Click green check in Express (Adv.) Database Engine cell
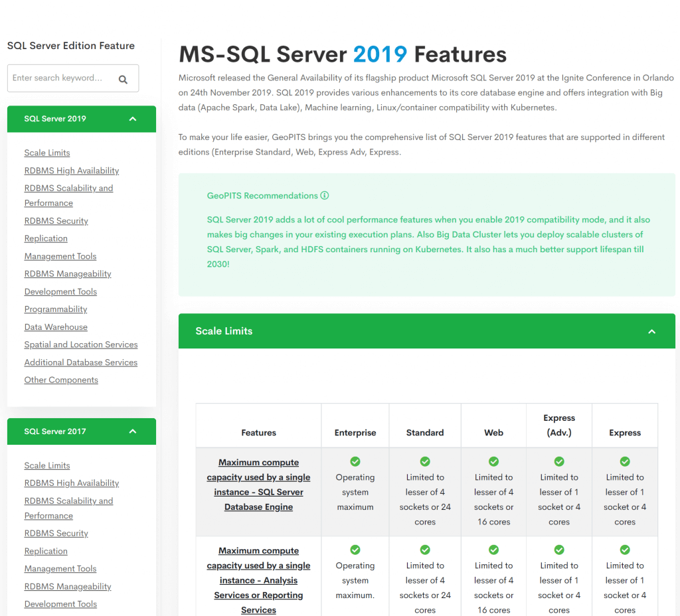The width and height of the screenshot is (680, 616). click(x=559, y=462)
